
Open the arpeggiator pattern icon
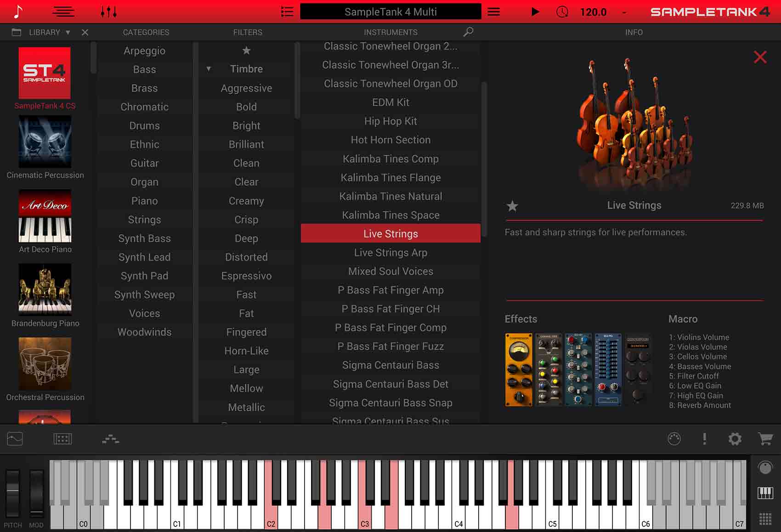(x=110, y=439)
